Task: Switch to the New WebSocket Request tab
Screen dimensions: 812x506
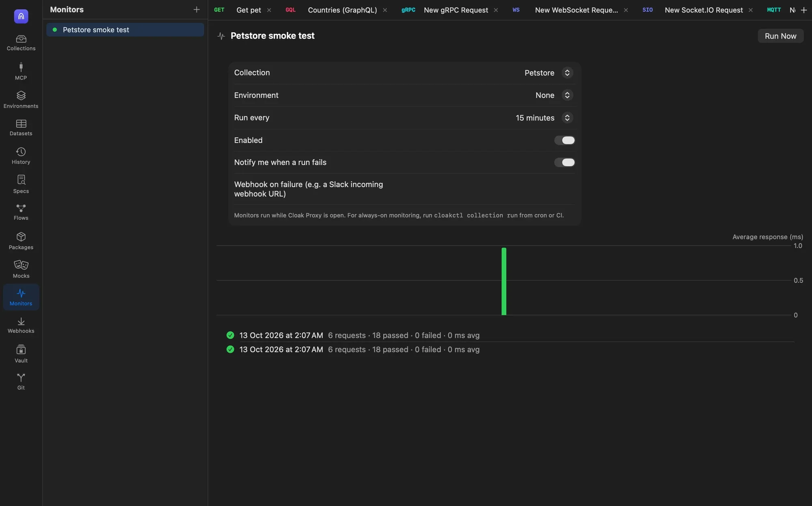Action: point(577,10)
